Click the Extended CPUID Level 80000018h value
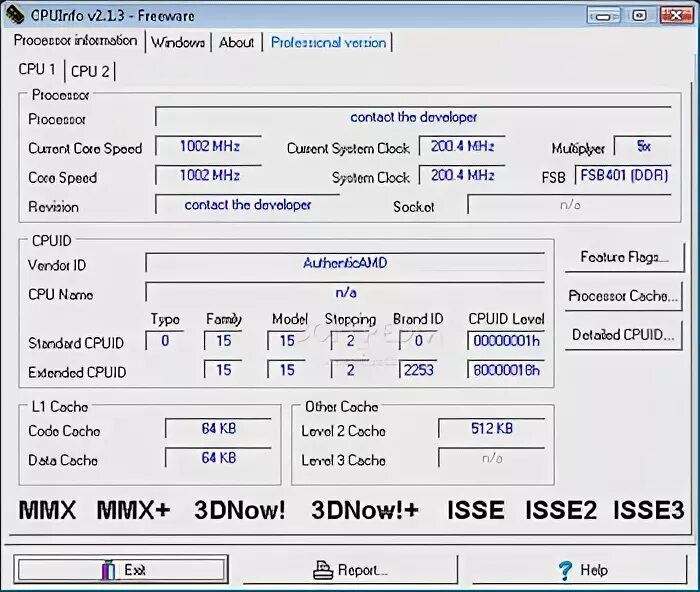700x592 pixels. point(506,370)
